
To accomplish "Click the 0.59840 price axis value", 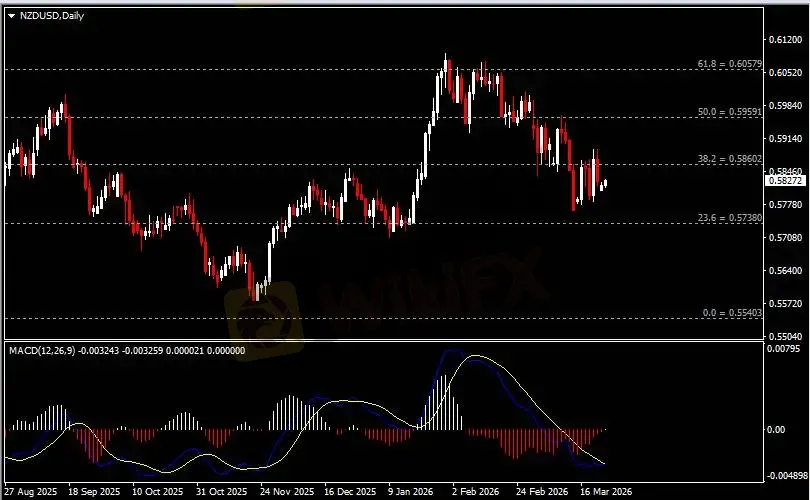I will [x=785, y=106].
